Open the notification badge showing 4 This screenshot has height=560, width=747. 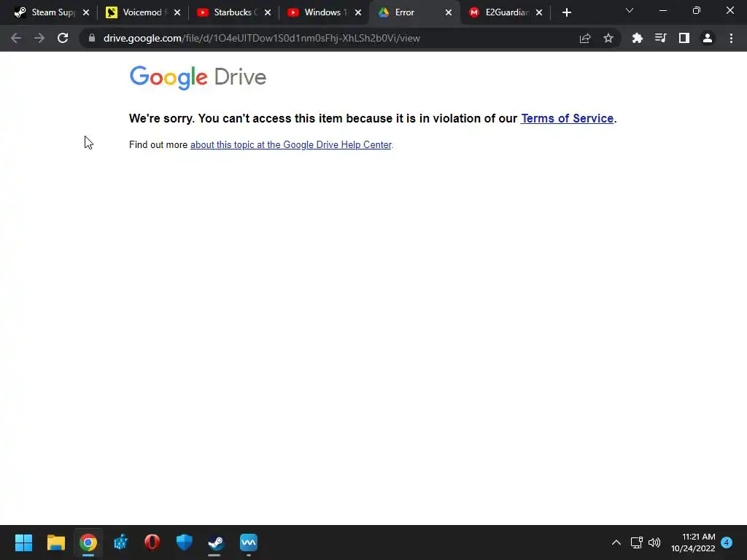pos(727,542)
